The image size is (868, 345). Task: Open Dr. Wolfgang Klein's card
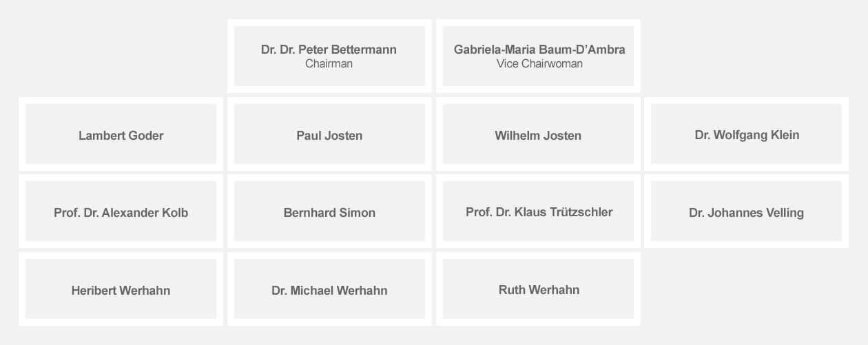pyautogui.click(x=747, y=134)
